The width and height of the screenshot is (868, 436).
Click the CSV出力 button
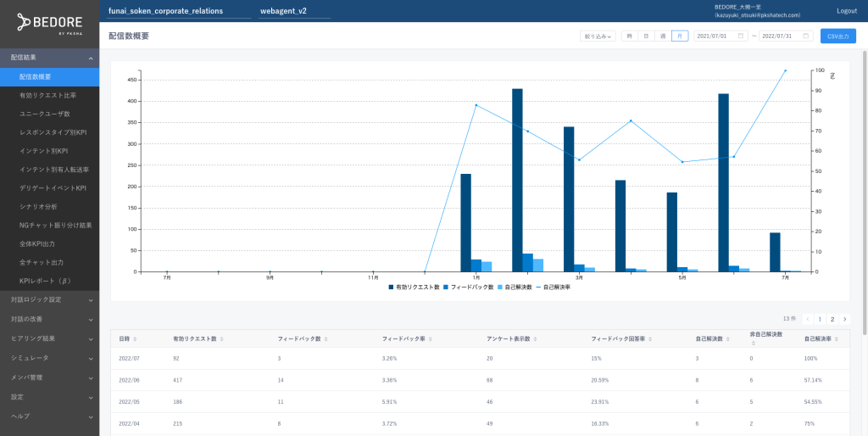pos(837,36)
